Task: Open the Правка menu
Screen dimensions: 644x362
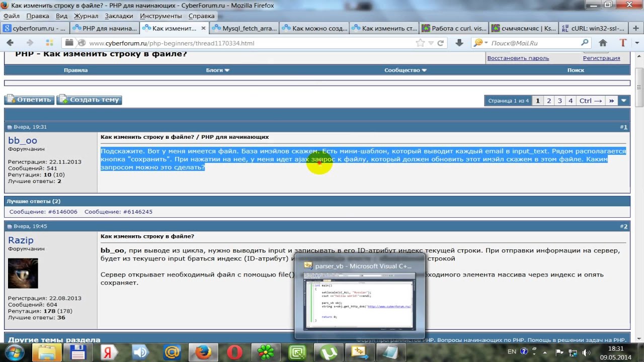Action: (38, 16)
